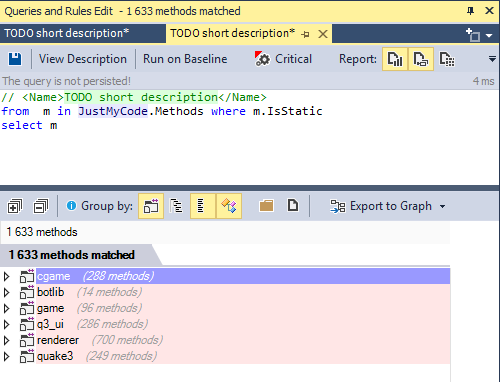Select the renderer project row
500x382 pixels.
pyautogui.click(x=243, y=340)
